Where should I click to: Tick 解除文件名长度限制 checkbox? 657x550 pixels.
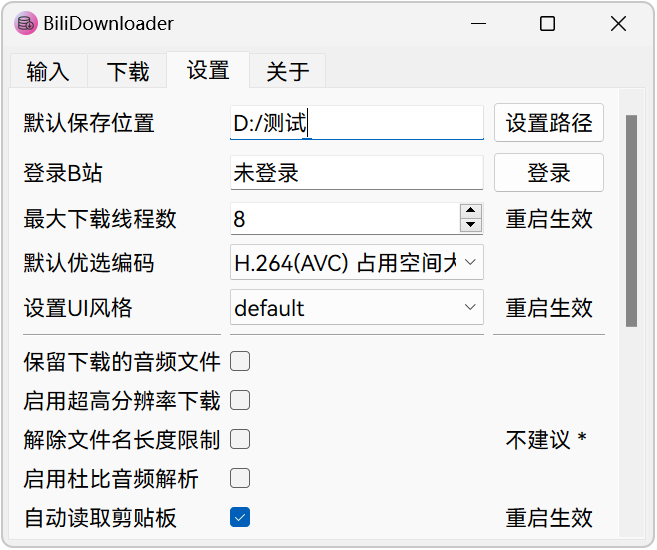(x=240, y=439)
